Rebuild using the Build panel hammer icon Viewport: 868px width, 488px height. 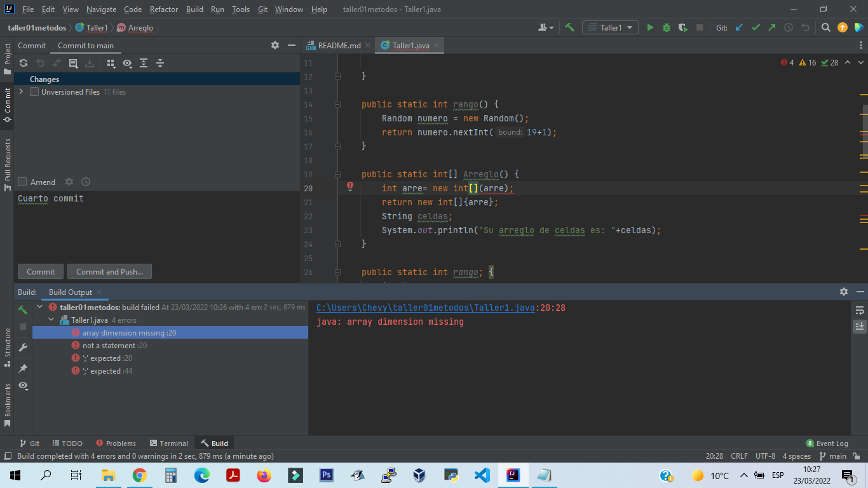tap(23, 310)
